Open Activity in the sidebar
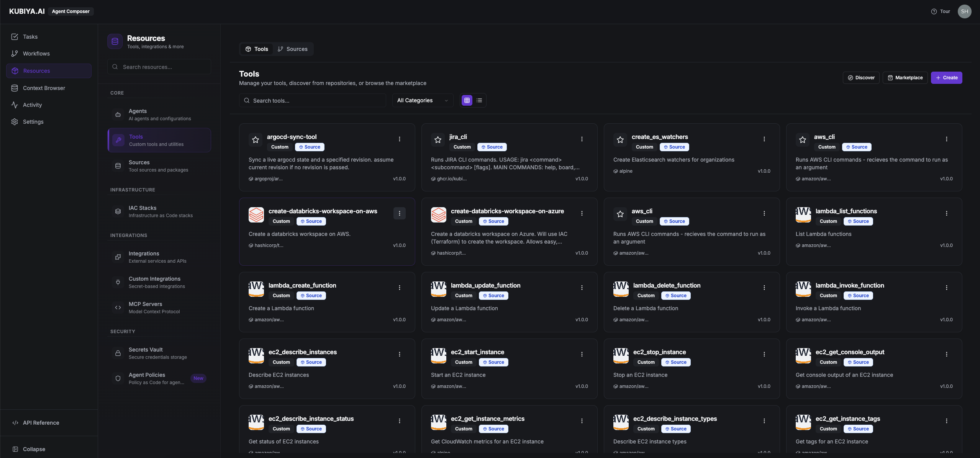This screenshot has height=458, width=980. (x=49, y=105)
